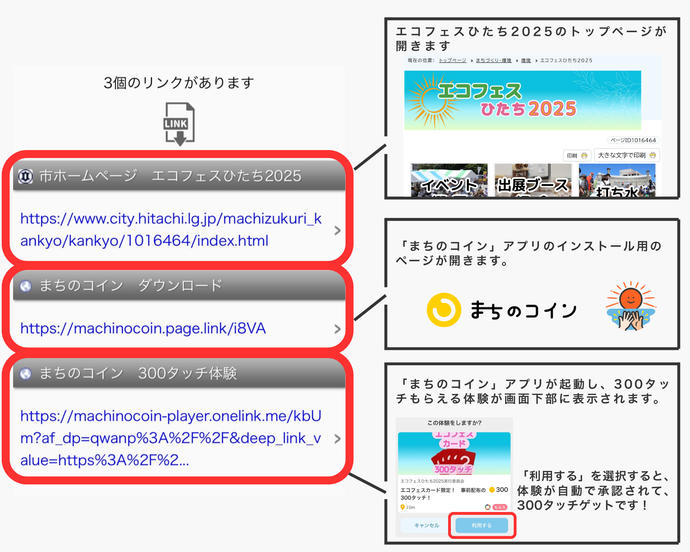Expand the chevron on the 300タッチ体験 row
This screenshot has width=690, height=552.
click(337, 438)
